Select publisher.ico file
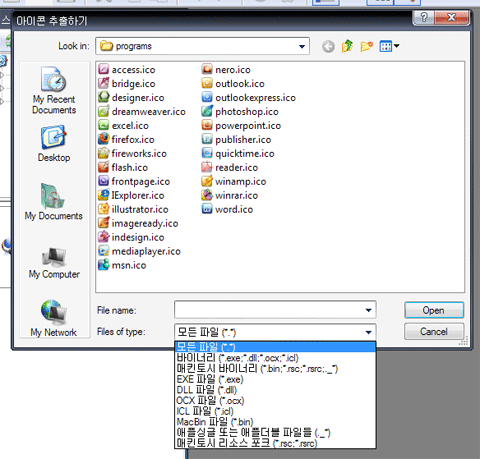The height and width of the screenshot is (459, 480). (x=236, y=139)
